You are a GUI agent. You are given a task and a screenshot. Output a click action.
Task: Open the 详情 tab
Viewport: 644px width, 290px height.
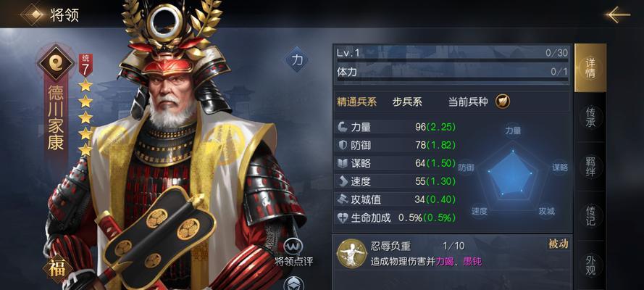click(590, 68)
